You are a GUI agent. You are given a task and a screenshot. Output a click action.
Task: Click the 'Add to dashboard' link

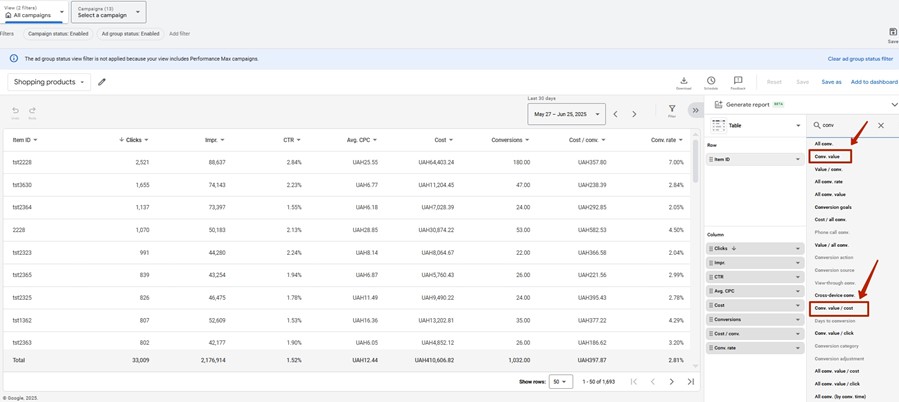pyautogui.click(x=873, y=82)
